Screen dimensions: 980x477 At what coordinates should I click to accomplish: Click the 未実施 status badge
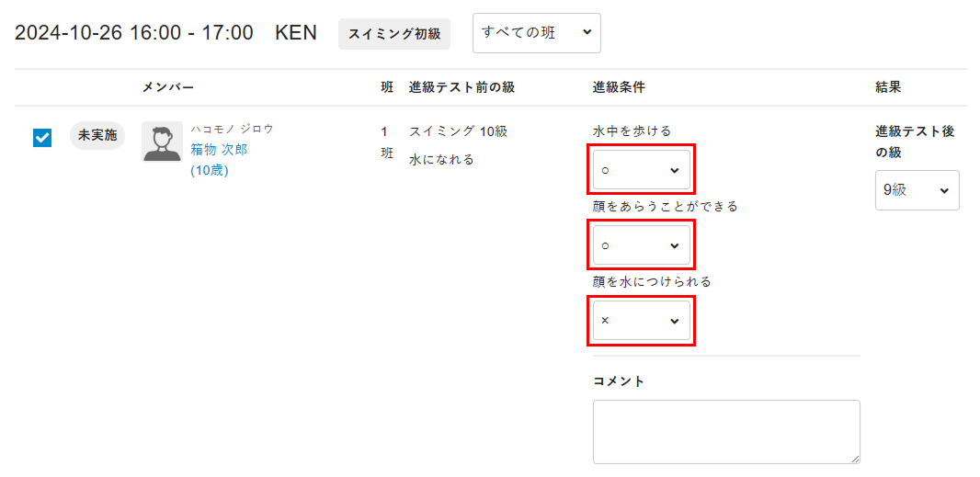(x=97, y=136)
